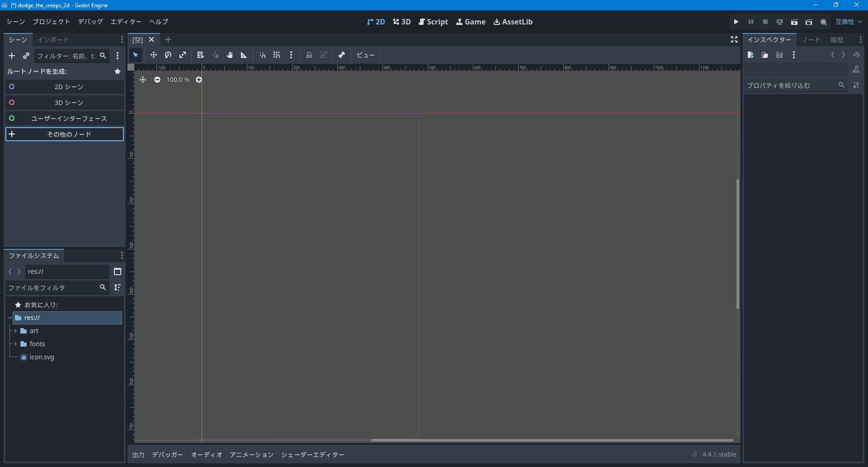Activate the Rotate Mode tool
Image resolution: width=868 pixels, height=467 pixels.
(x=168, y=55)
